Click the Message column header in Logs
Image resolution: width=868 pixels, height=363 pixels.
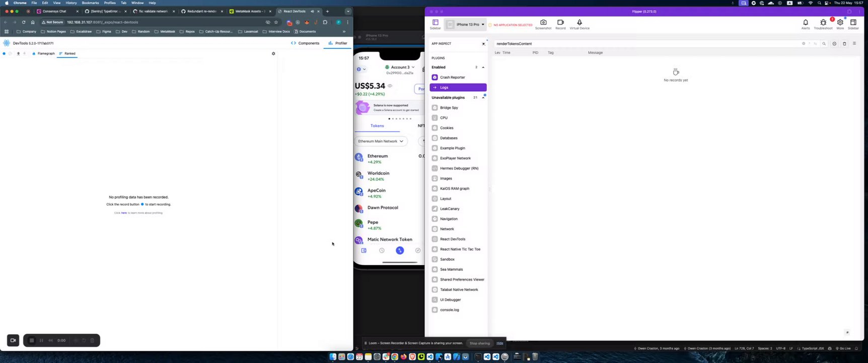(595, 52)
